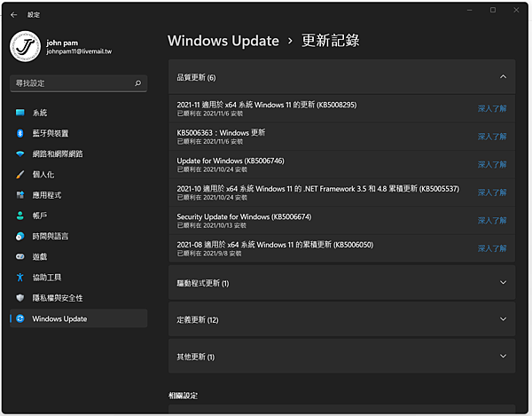
Task: Click the 相關設定 heading
Action: (x=183, y=396)
